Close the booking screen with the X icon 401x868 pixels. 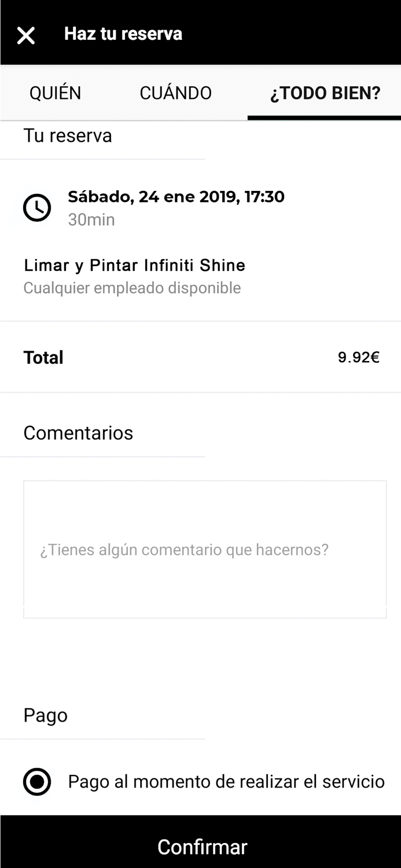tap(26, 35)
